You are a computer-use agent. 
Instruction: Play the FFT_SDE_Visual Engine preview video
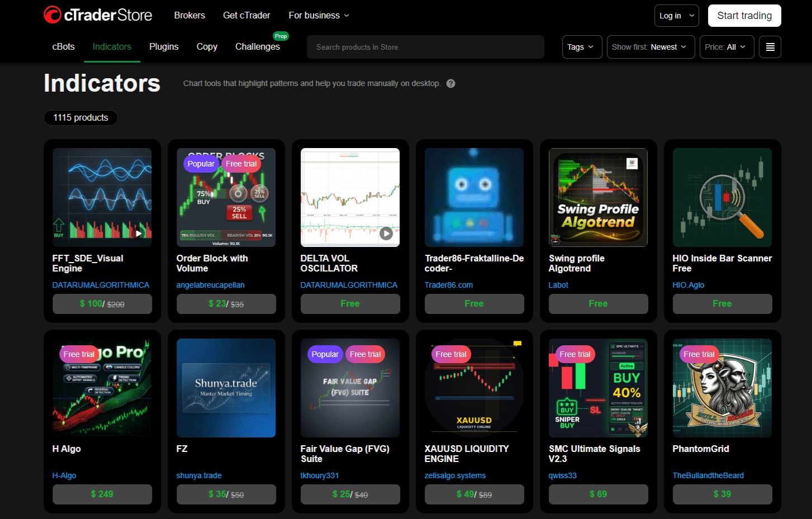138,234
